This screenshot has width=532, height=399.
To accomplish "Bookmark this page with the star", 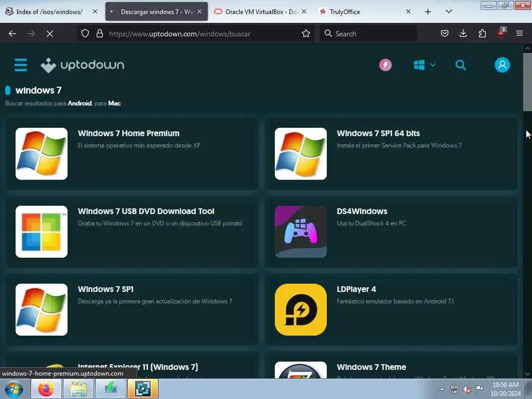I will [306, 34].
